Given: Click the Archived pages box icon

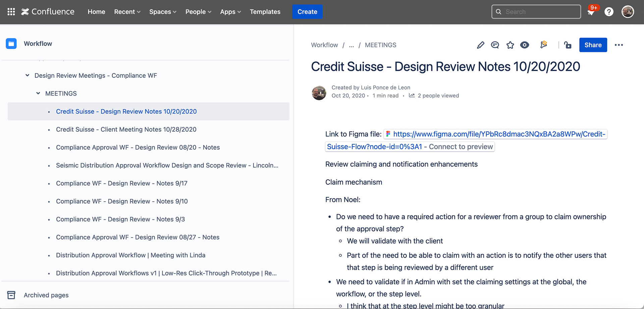Looking at the screenshot, I should (11, 295).
